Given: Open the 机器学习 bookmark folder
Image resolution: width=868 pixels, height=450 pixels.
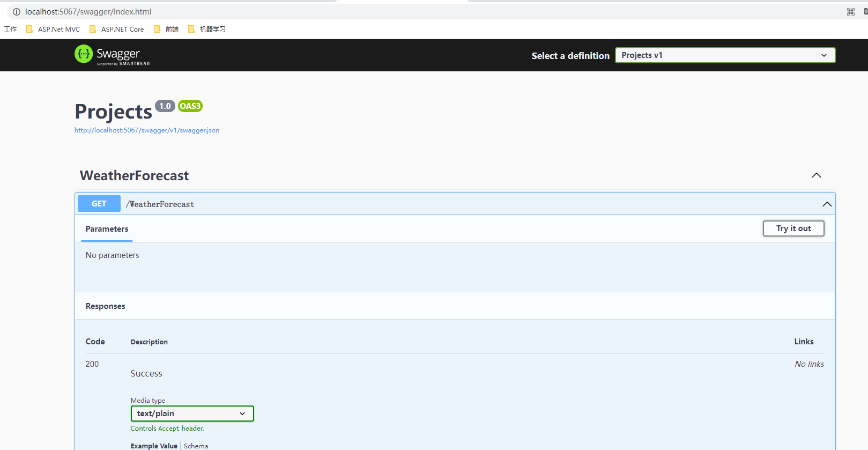Looking at the screenshot, I should 207,29.
